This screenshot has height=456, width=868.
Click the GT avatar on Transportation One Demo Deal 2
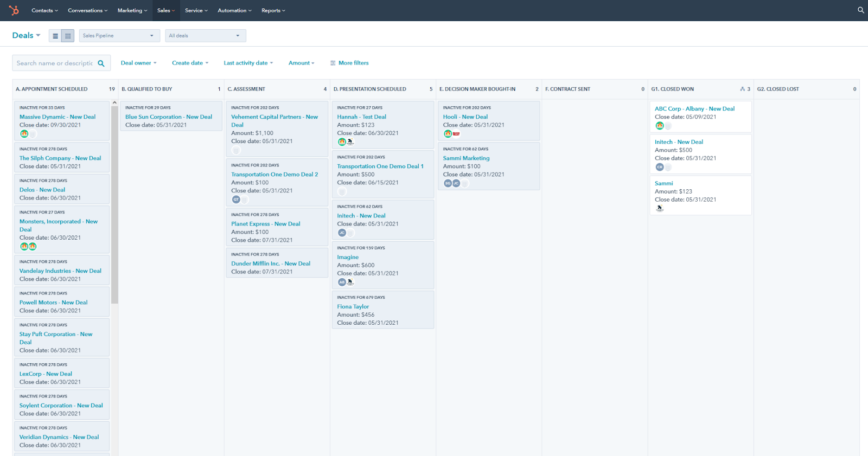click(236, 200)
